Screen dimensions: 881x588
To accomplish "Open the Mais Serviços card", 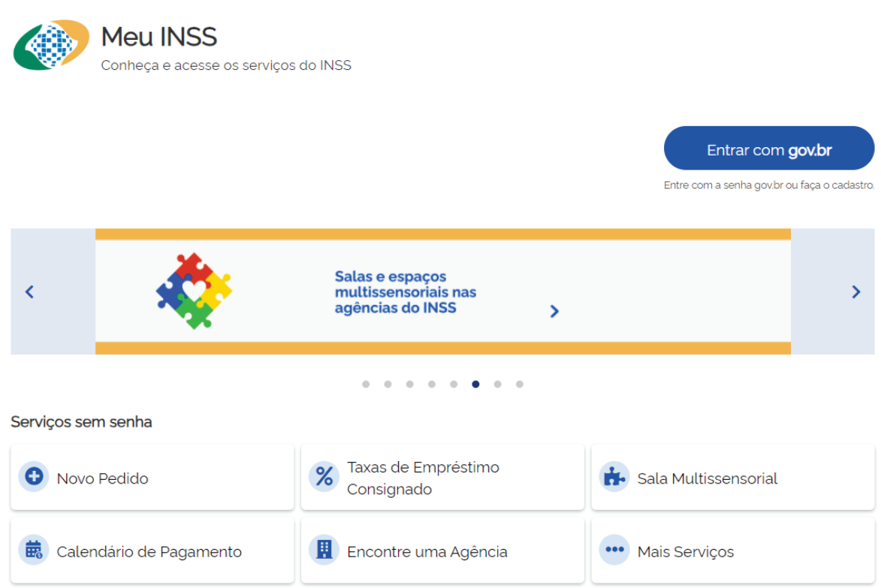I will 733,550.
